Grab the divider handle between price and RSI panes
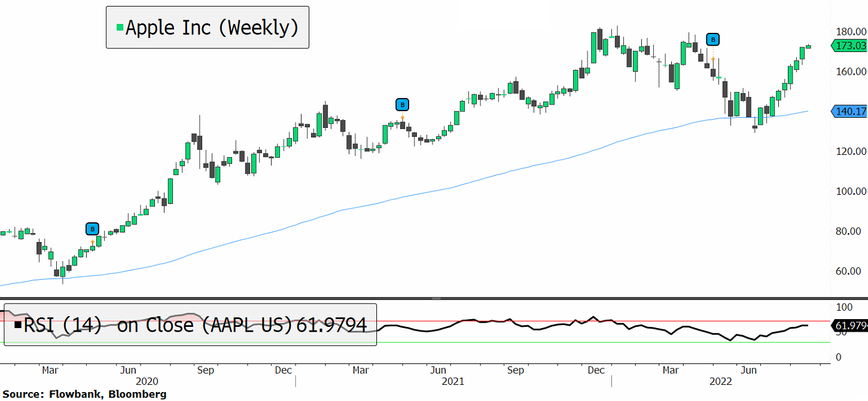Viewport: 868px width, 401px height. 436,298
